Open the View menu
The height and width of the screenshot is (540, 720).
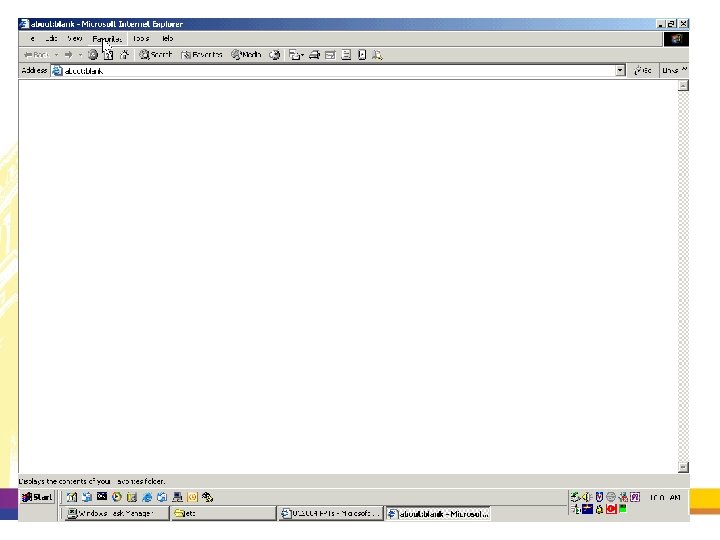74,39
